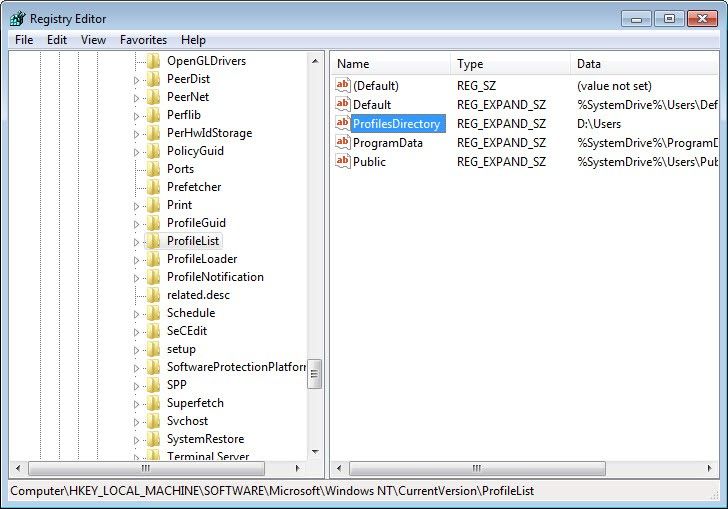Viewport: 728px width, 509px height.
Task: Open the View menu
Action: click(93, 40)
